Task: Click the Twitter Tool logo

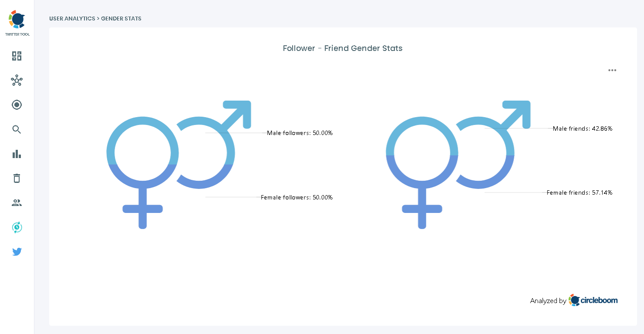Action: click(17, 20)
